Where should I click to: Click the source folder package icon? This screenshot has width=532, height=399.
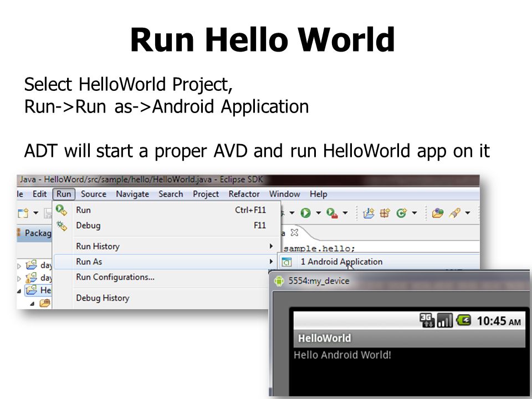[45, 303]
